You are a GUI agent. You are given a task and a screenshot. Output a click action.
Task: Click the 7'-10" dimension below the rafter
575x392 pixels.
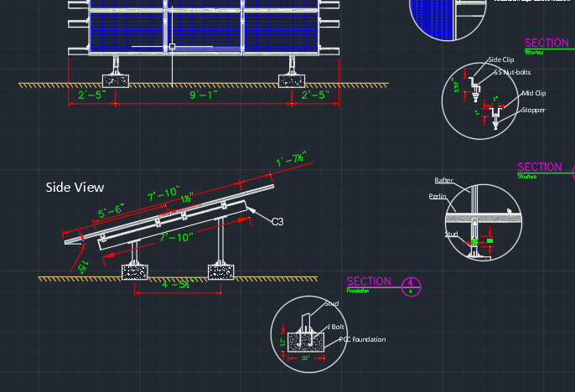coord(176,237)
